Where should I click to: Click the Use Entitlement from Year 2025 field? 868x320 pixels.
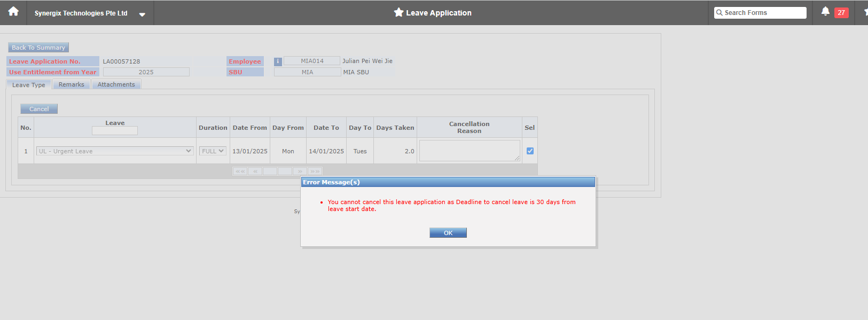tap(146, 72)
